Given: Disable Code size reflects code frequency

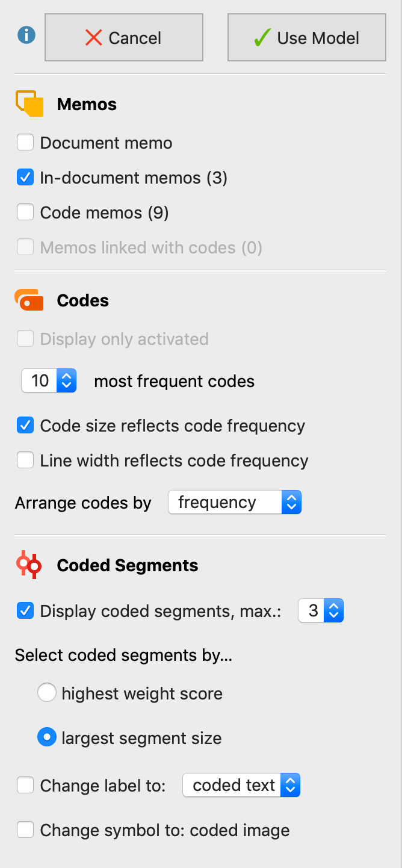Looking at the screenshot, I should (25, 425).
